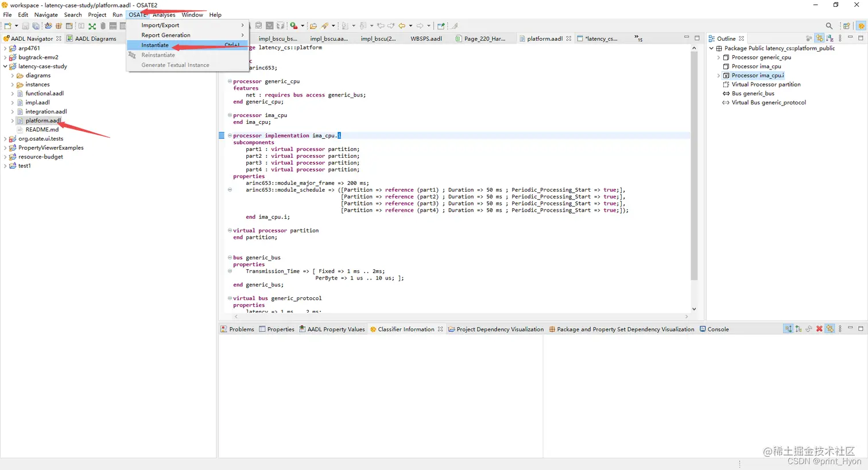Minimize the editor area
Screen dimensions: 868x470
click(686, 38)
